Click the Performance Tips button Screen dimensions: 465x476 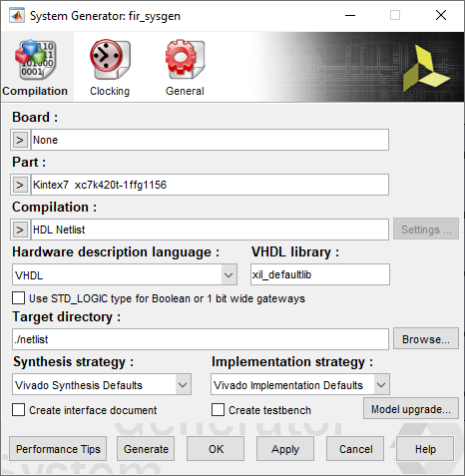point(58,449)
